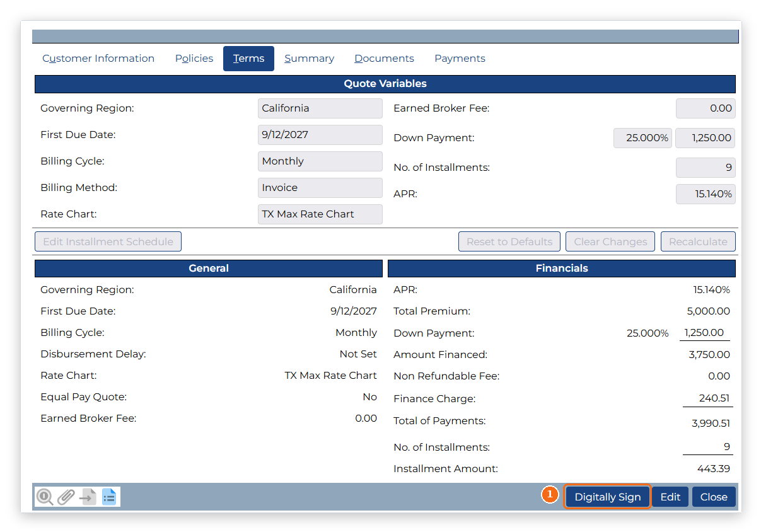This screenshot has width=761, height=532.
Task: Click the Rate Chart value in General section
Action: [331, 376]
